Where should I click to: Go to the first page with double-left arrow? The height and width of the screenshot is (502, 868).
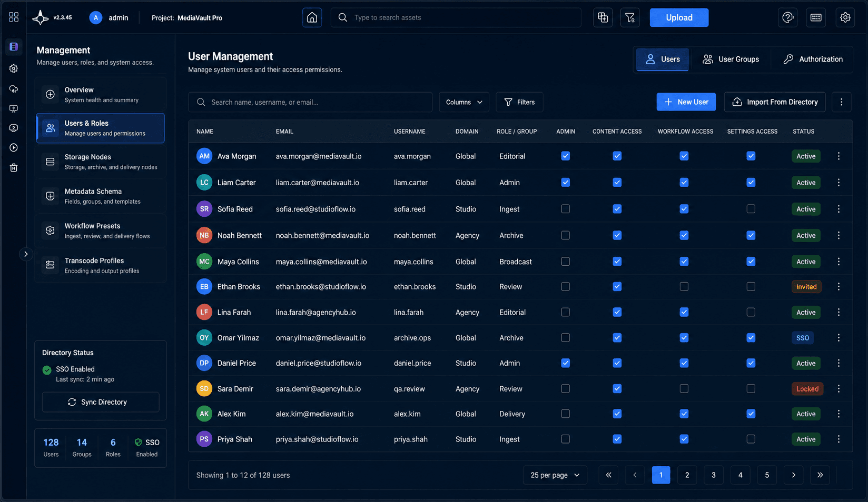pyautogui.click(x=608, y=475)
